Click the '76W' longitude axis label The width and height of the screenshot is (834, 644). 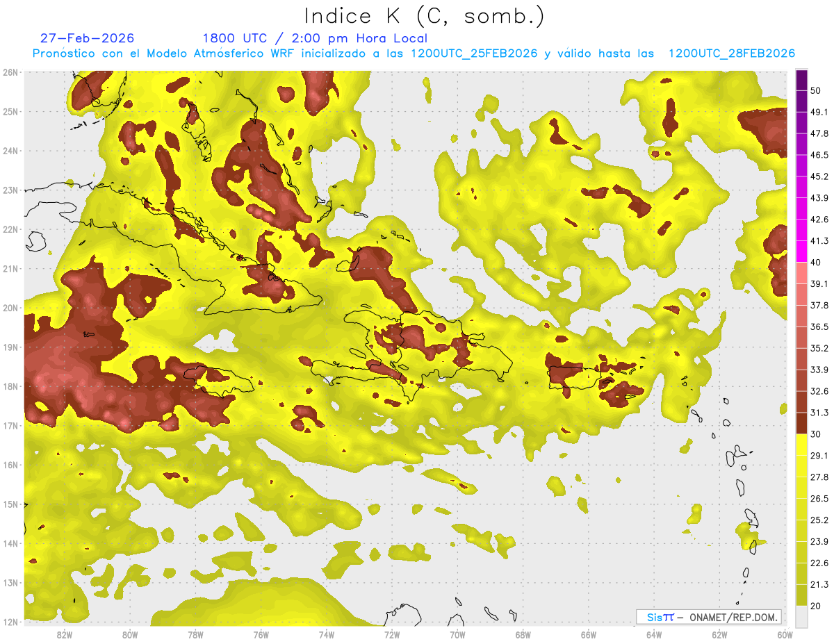pos(261,634)
